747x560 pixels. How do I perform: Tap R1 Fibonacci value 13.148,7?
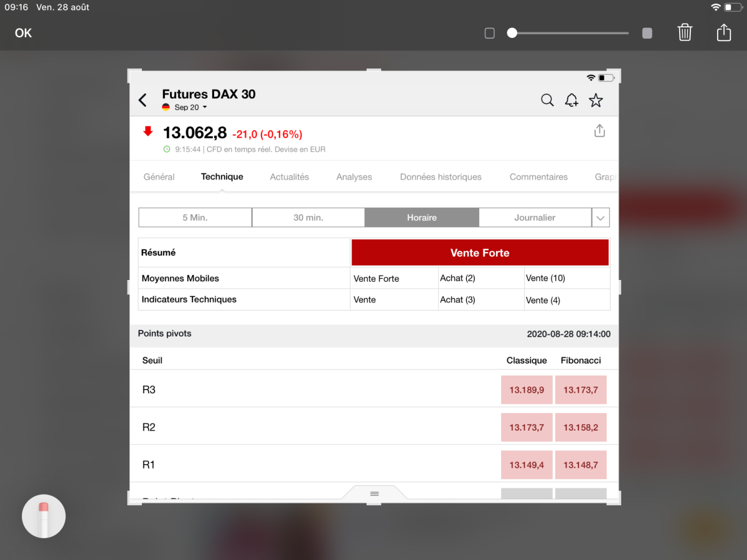pyautogui.click(x=581, y=465)
